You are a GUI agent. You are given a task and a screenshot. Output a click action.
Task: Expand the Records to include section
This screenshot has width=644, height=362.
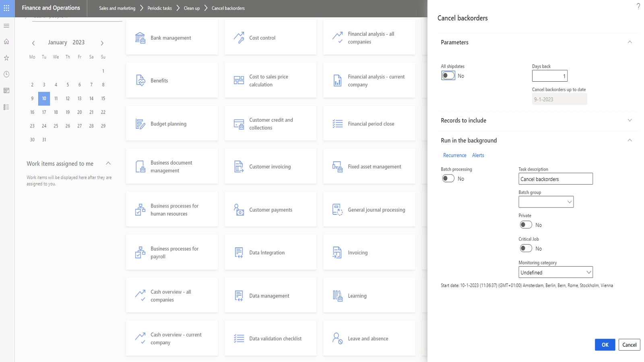(630, 120)
